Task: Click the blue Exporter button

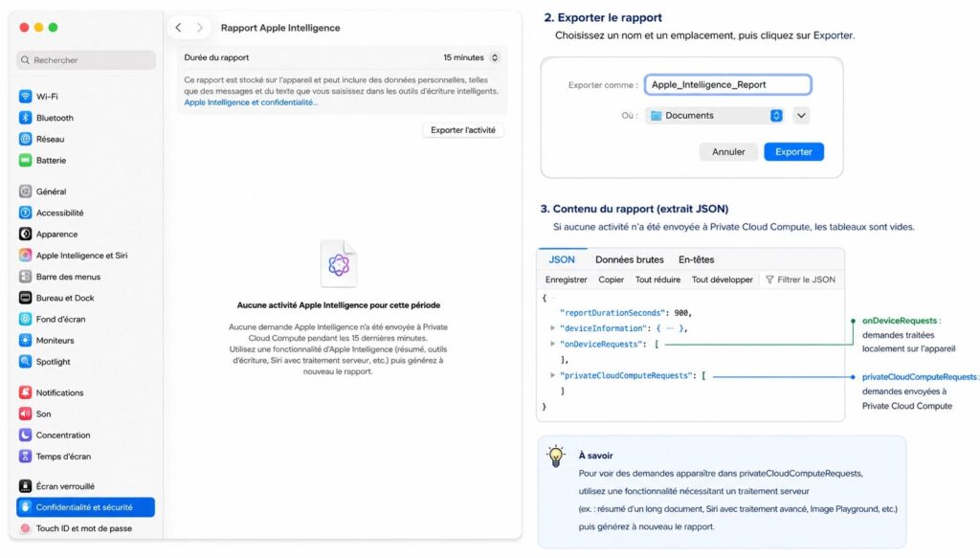Action: (793, 152)
